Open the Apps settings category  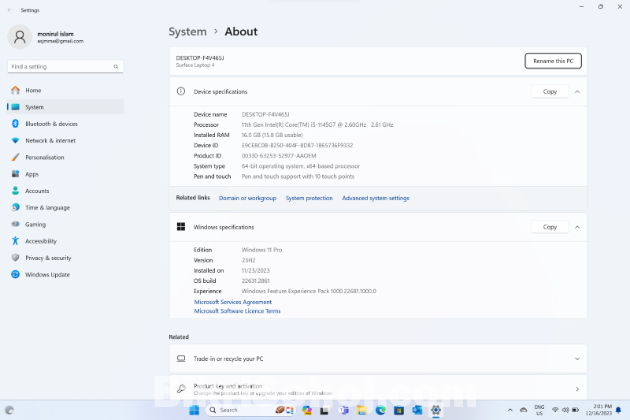(x=65, y=174)
